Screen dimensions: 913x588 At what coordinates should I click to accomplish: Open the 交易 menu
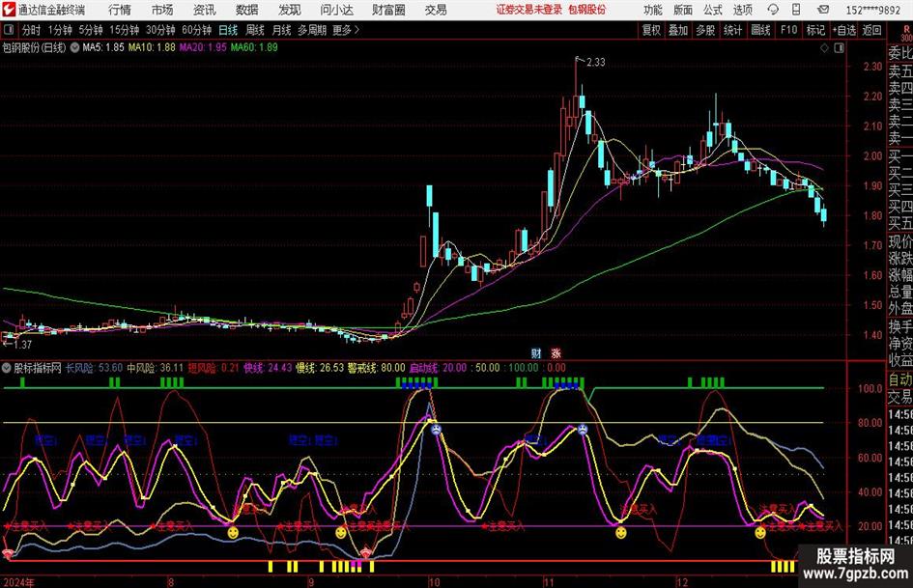point(436,10)
